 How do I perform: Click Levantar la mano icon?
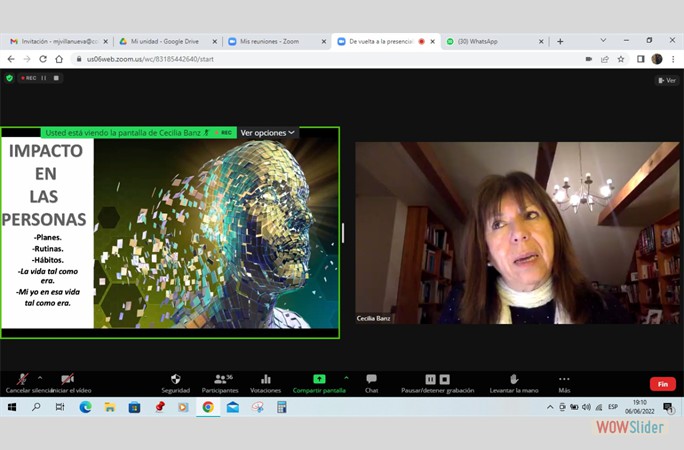[x=514, y=379]
